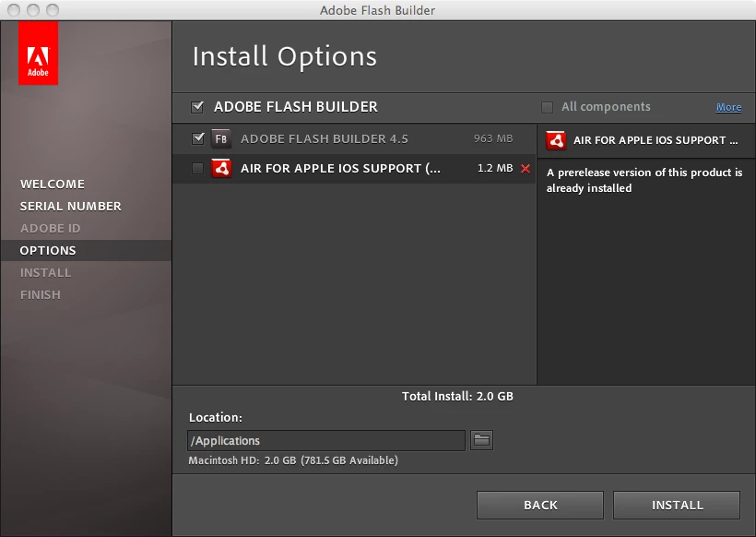
Task: Click the zoom window button in title bar
Action: coord(52,9)
